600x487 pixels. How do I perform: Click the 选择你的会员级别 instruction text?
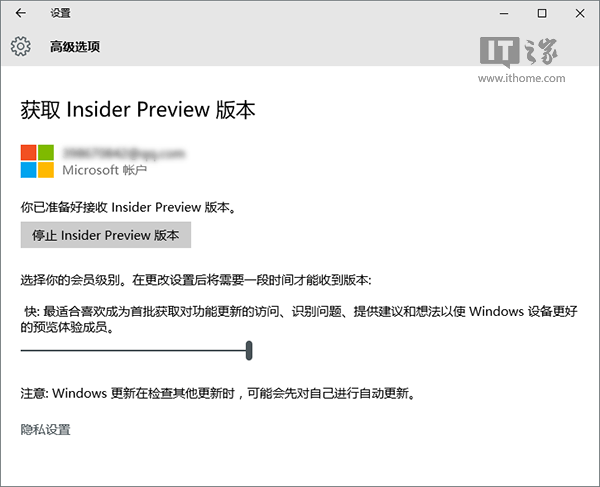pos(196,280)
